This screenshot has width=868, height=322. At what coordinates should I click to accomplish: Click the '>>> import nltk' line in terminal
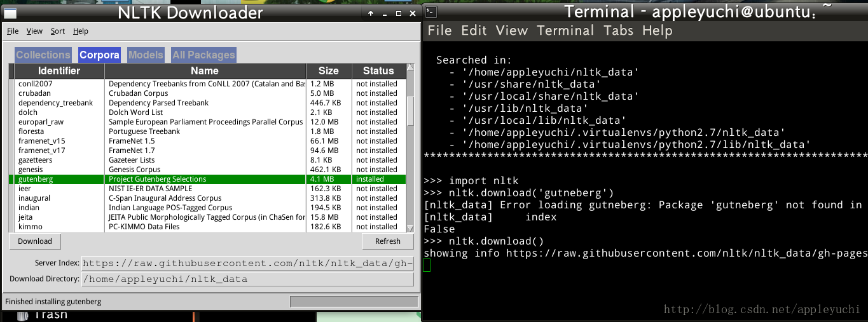pos(471,181)
